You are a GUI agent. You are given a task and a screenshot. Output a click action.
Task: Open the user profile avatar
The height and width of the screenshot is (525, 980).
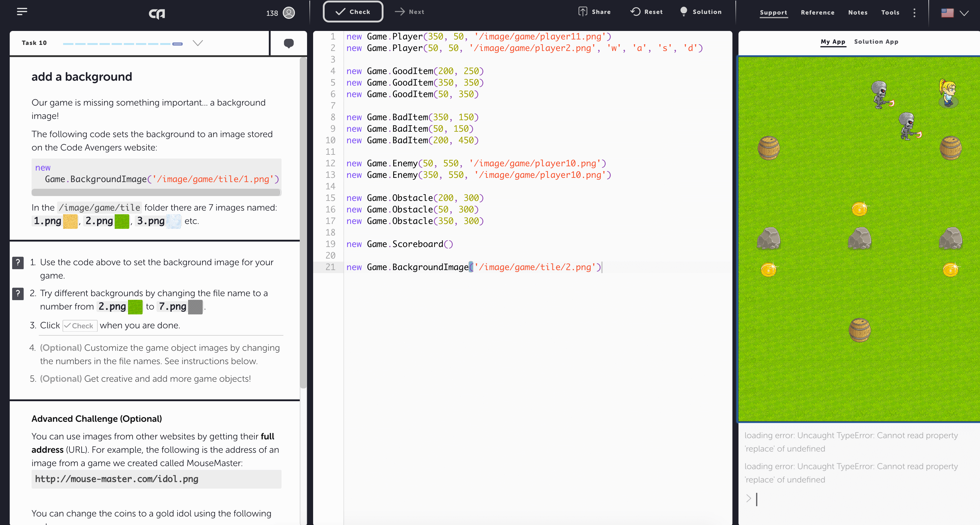click(x=289, y=13)
